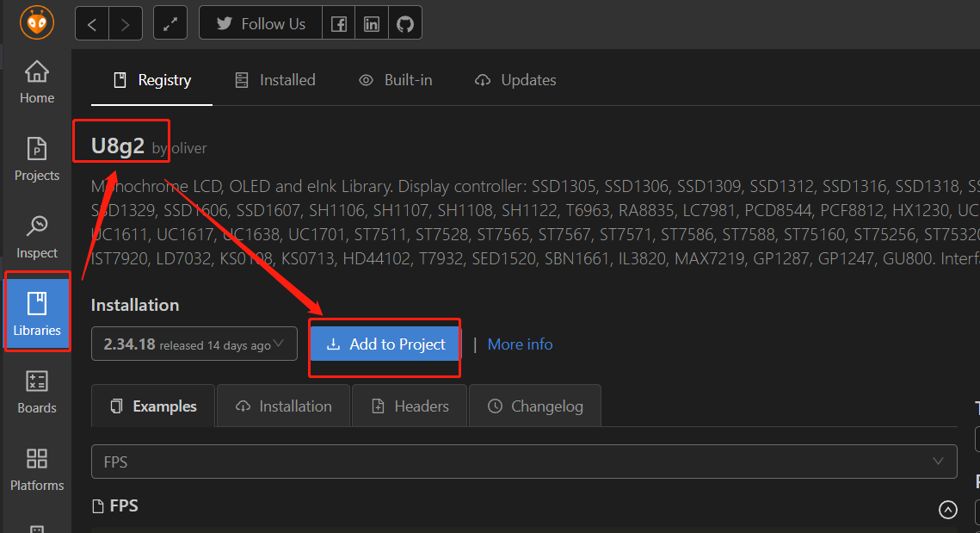Screen dimensions: 980x533
Task: Click the PlatformIO alien logo icon
Action: pyautogui.click(x=37, y=22)
